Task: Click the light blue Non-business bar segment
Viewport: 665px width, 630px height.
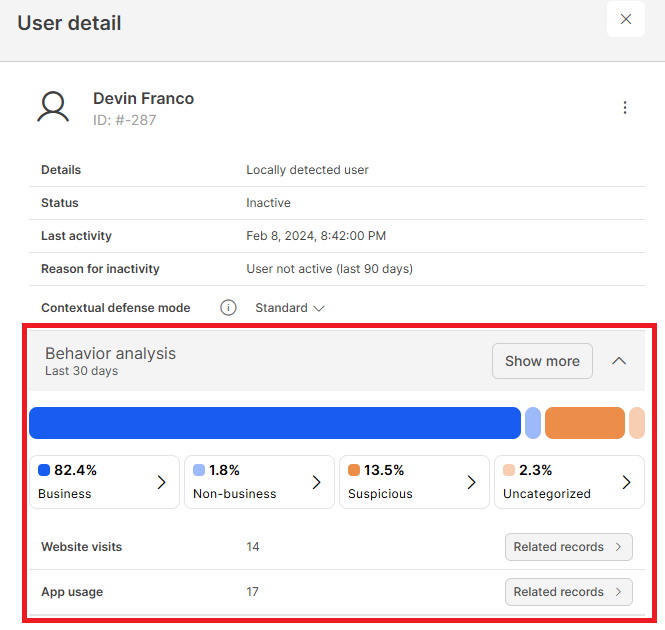Action: [x=533, y=423]
